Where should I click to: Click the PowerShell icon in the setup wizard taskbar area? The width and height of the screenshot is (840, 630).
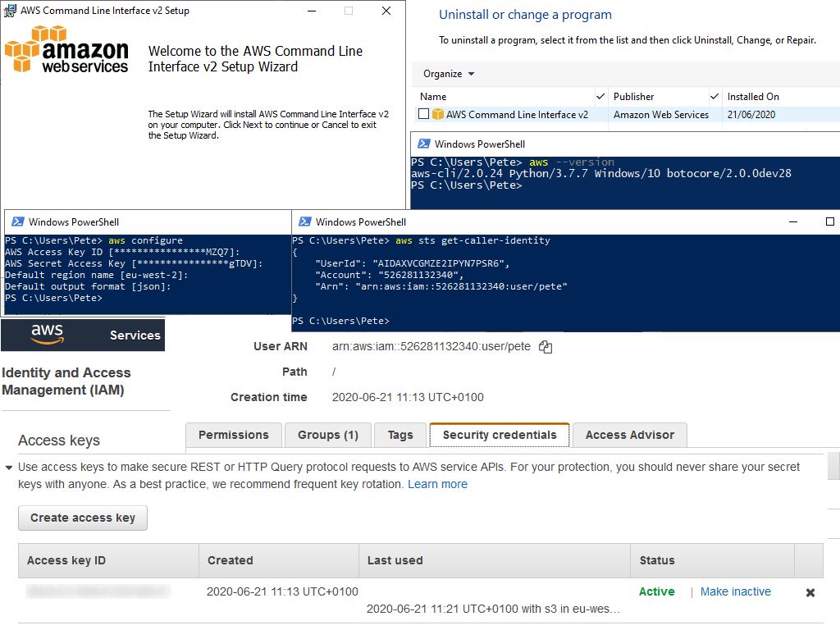click(11, 11)
